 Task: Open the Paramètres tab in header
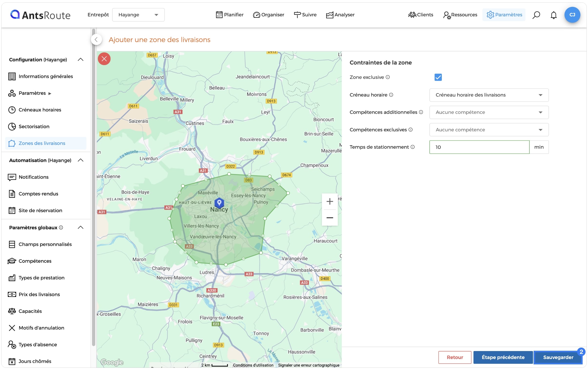[504, 15]
